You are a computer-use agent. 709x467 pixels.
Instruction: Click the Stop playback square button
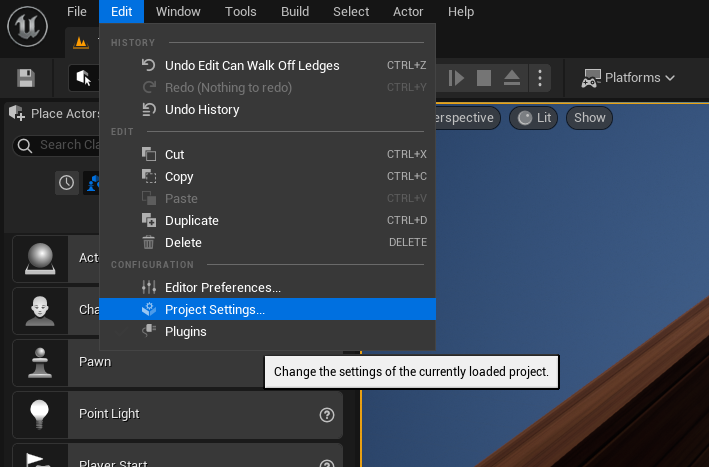(484, 78)
